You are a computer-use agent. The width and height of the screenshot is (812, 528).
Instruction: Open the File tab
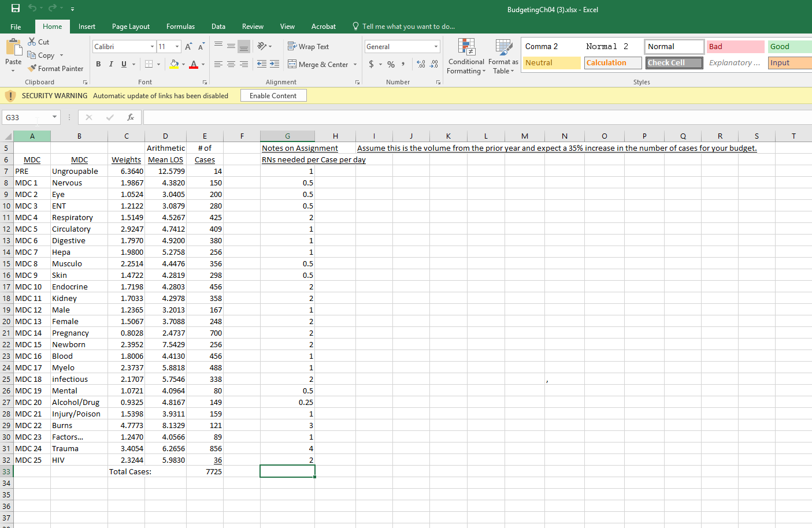coord(16,27)
